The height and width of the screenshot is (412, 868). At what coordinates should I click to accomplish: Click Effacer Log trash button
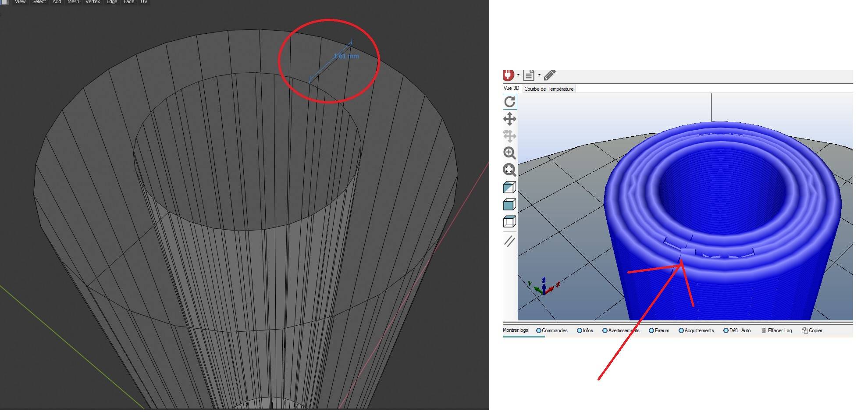[x=776, y=330]
